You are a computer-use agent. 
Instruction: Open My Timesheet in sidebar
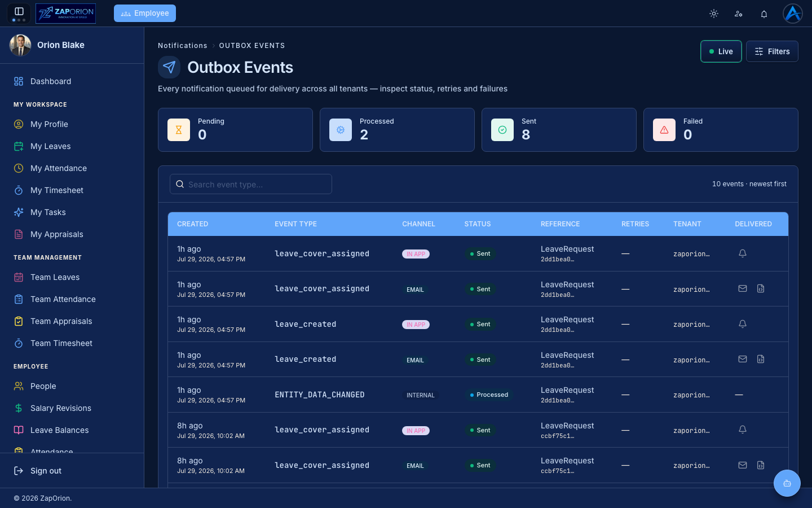[x=72, y=190]
